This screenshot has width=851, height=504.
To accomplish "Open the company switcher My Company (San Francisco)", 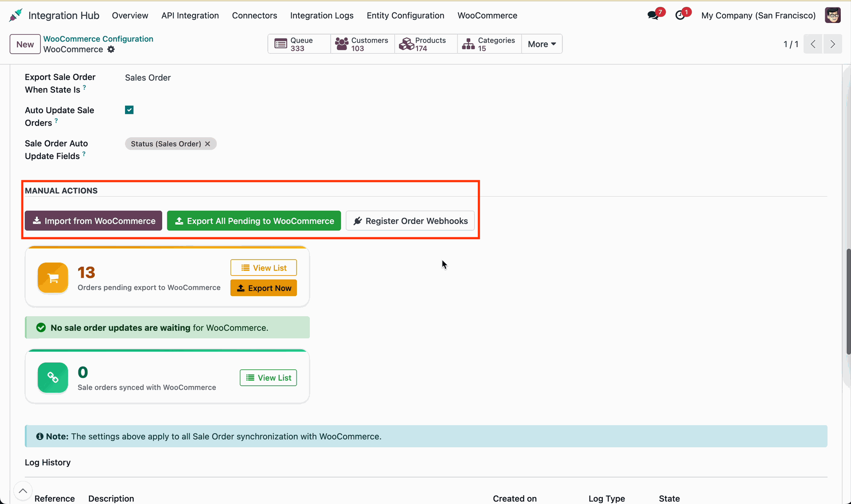I will click(758, 16).
